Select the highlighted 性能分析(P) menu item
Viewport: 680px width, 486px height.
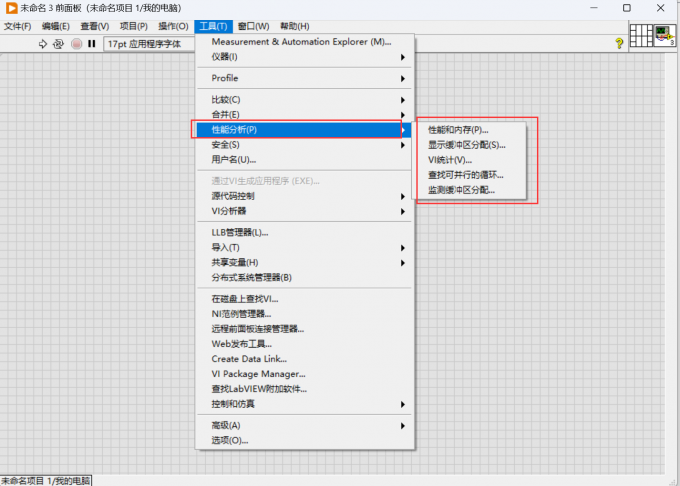click(x=304, y=130)
